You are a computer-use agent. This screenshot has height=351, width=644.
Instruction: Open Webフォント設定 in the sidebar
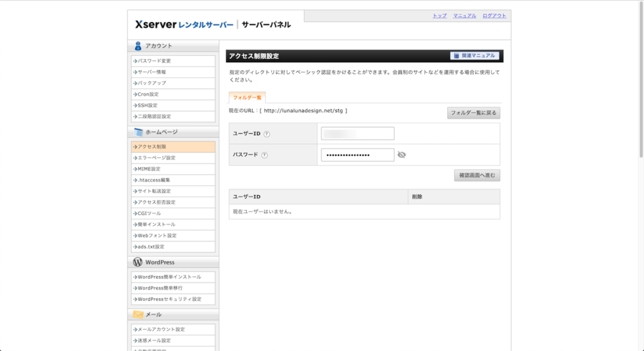click(x=174, y=235)
